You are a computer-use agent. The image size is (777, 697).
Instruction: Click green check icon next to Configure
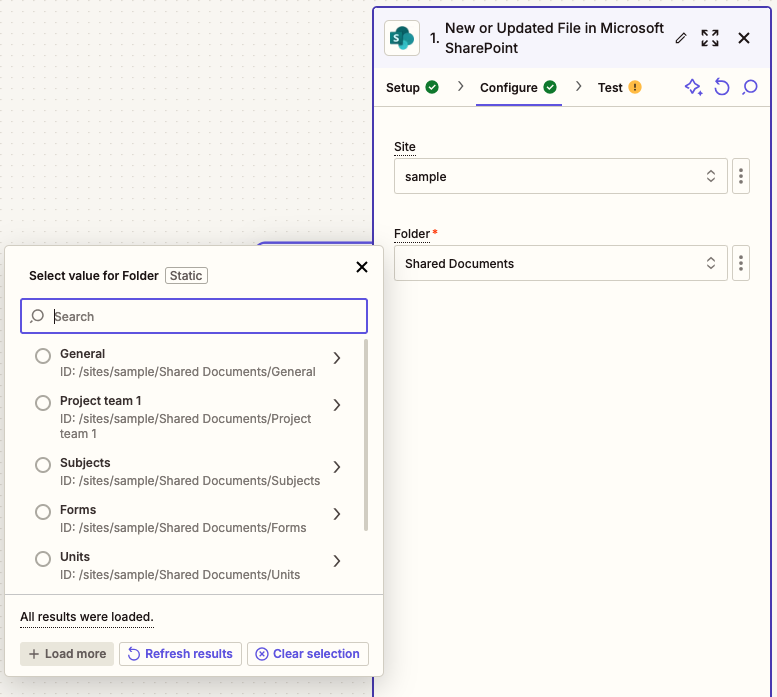(x=550, y=87)
